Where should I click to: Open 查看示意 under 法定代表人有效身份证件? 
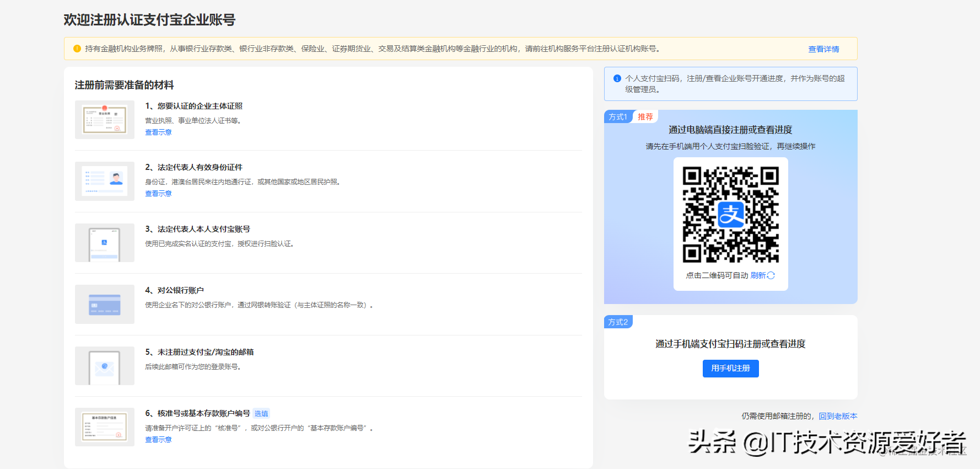click(x=158, y=194)
